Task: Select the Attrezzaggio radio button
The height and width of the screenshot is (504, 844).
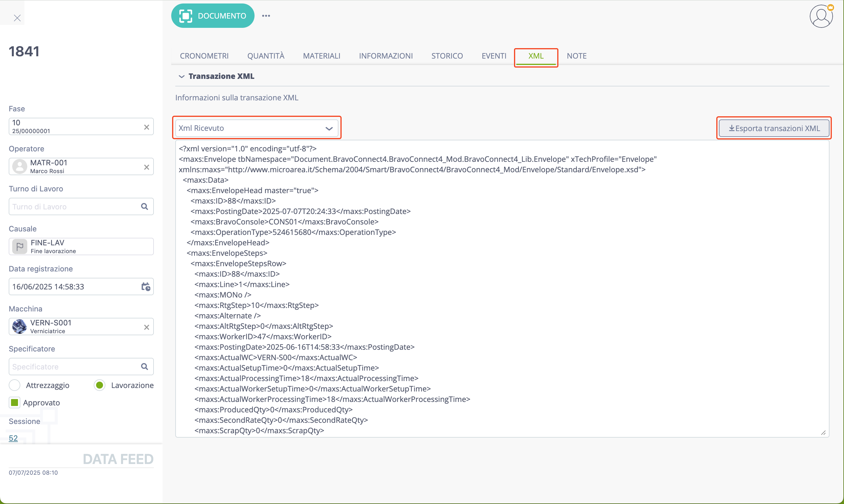Action: point(15,385)
